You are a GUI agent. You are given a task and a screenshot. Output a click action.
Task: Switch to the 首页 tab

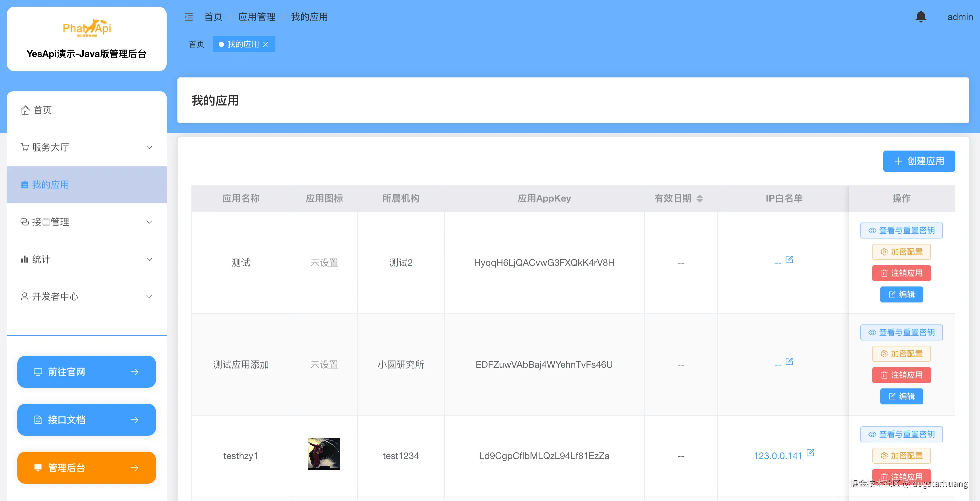point(197,45)
